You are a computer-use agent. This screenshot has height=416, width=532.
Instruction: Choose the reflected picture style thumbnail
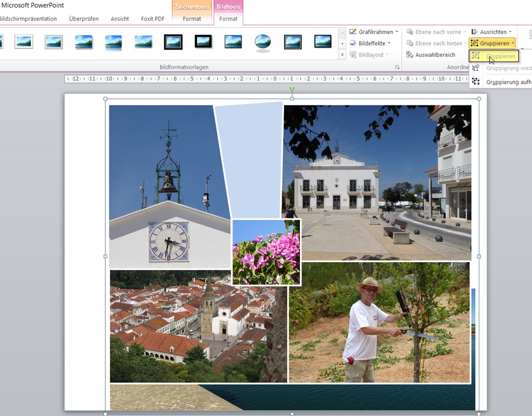[x=113, y=41]
